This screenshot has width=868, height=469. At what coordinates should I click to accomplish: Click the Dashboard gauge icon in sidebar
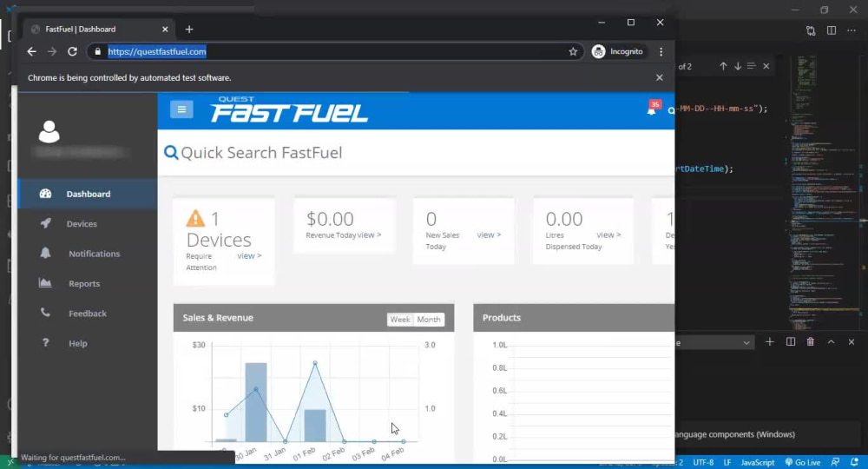click(45, 194)
